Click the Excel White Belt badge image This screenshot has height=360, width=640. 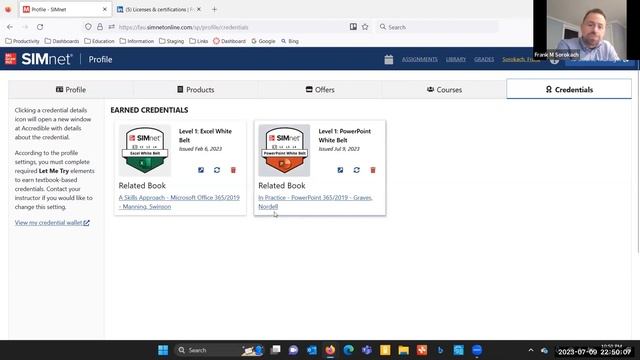pyautogui.click(x=145, y=150)
